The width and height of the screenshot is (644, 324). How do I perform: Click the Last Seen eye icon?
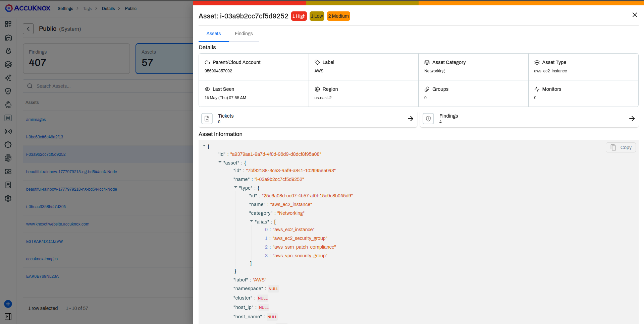207,89
